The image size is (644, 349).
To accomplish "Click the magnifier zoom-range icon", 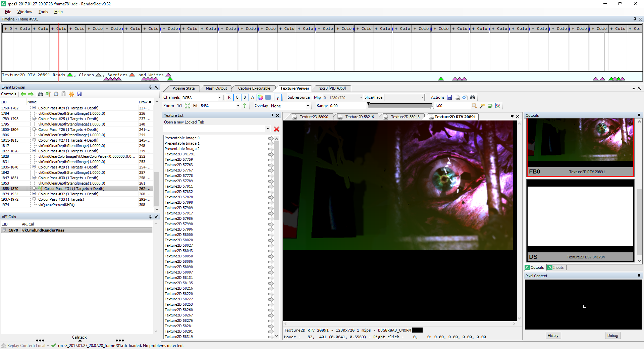I will (x=474, y=106).
